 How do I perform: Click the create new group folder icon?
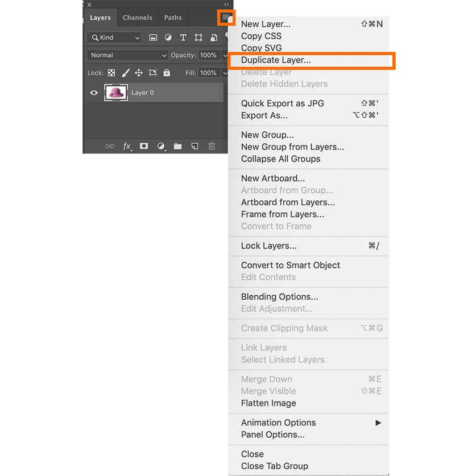point(177,146)
